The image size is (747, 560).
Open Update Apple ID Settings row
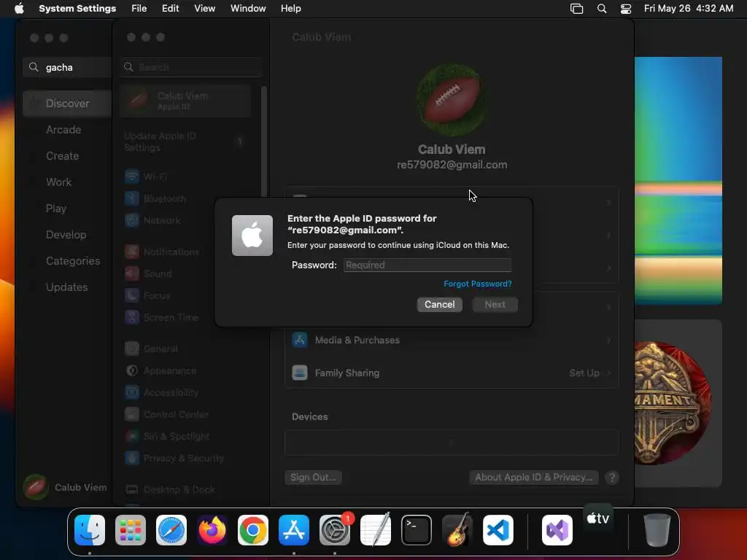coord(186,142)
